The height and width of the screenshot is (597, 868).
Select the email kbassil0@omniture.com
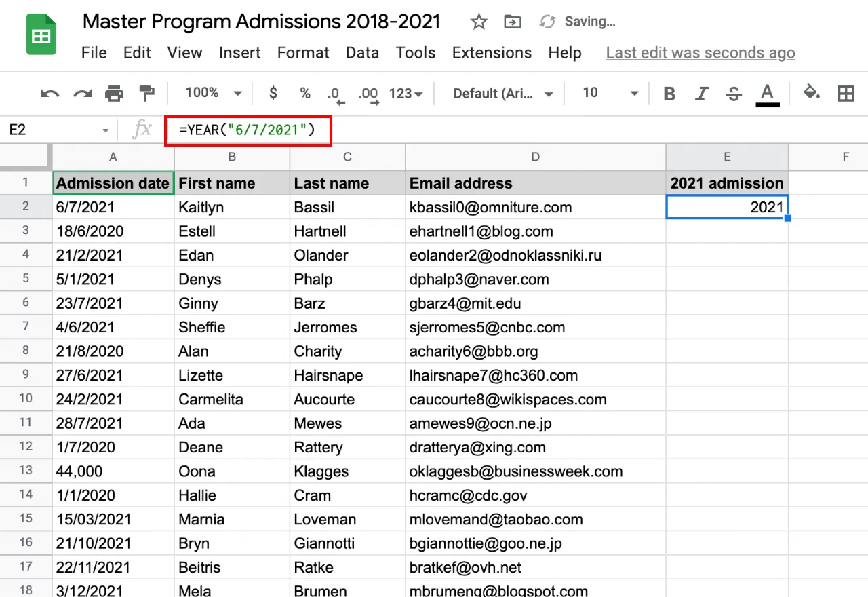pos(535,207)
